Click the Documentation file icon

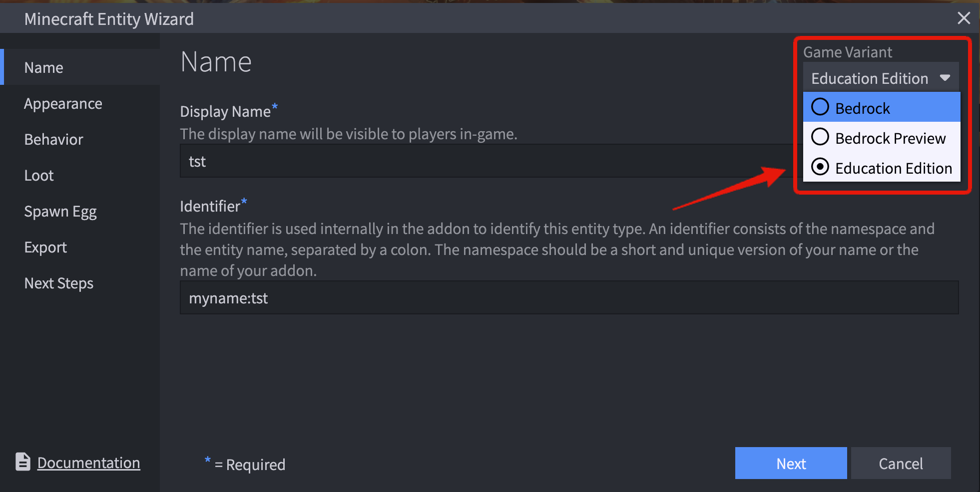click(23, 462)
